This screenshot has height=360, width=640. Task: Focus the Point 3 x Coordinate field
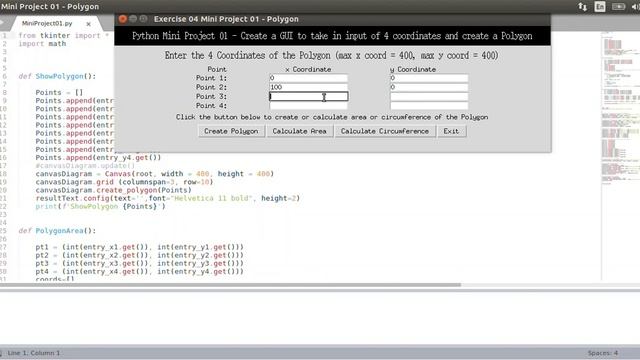pyautogui.click(x=308, y=96)
